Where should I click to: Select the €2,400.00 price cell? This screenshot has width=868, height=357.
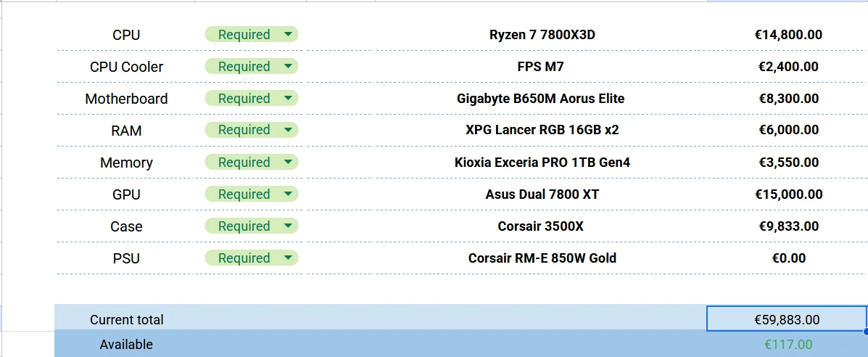788,67
